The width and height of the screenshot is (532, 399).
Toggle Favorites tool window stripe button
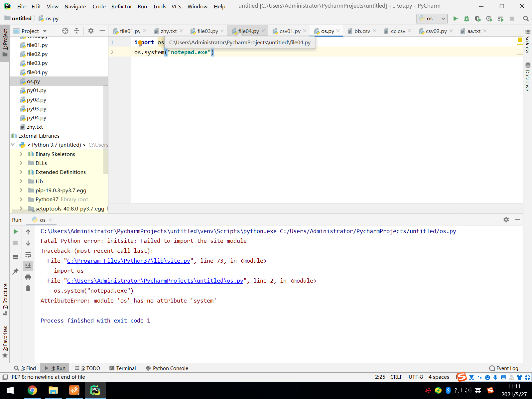tap(5, 342)
